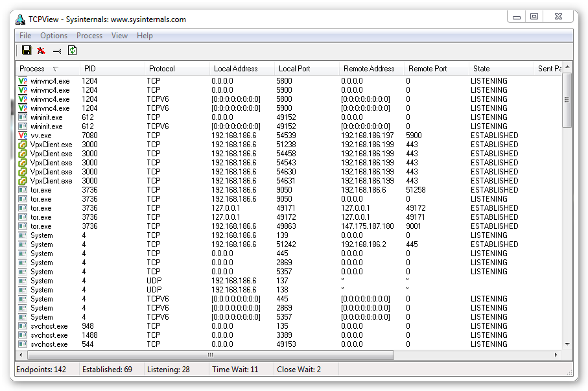Click the vertical scrollbar down arrow
The width and height of the screenshot is (588, 391).
(x=567, y=344)
